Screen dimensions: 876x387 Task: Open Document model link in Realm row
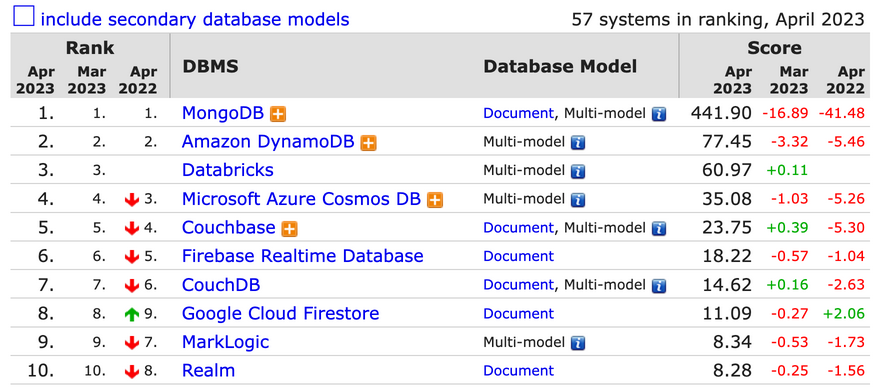coord(518,371)
